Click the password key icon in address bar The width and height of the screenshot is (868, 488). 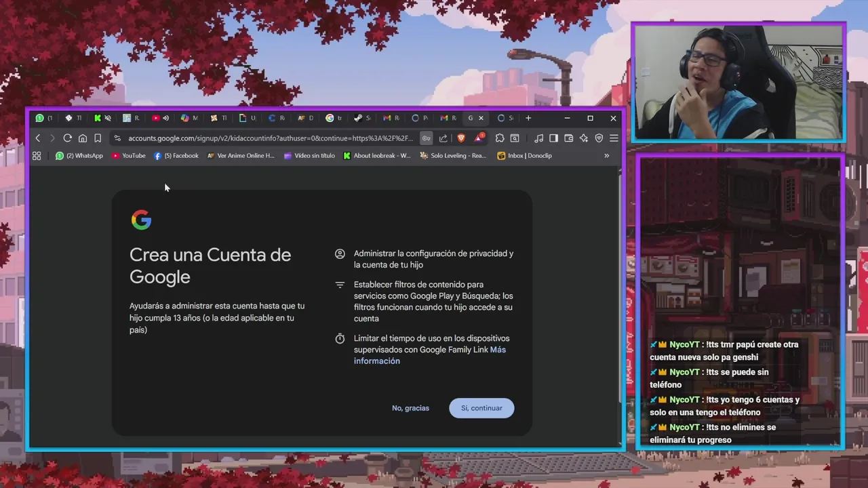tap(426, 138)
